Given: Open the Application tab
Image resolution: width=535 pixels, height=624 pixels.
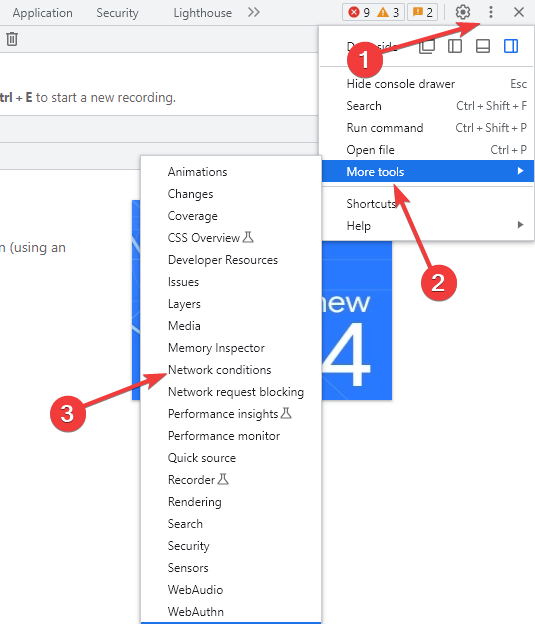Looking at the screenshot, I should point(43,13).
